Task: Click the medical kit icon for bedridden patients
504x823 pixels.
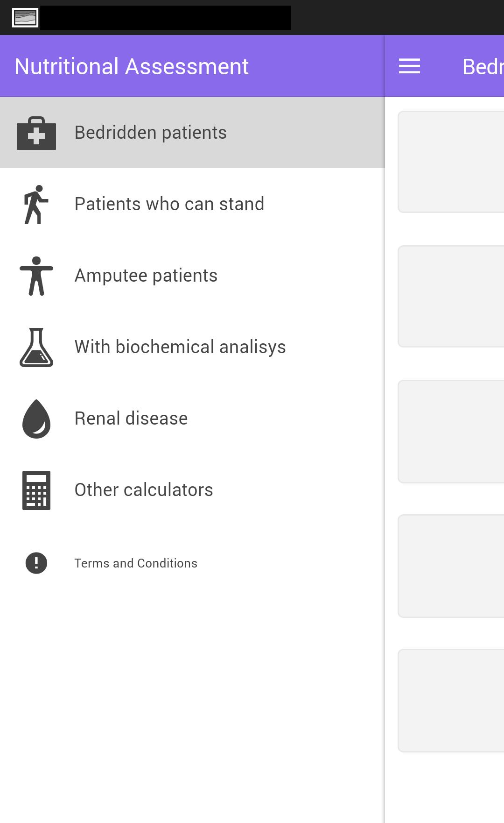Action: pyautogui.click(x=36, y=133)
